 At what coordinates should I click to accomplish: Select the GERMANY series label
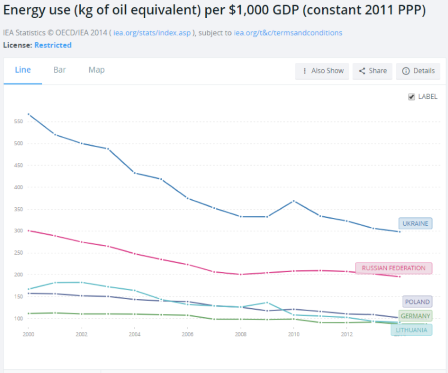click(x=415, y=316)
